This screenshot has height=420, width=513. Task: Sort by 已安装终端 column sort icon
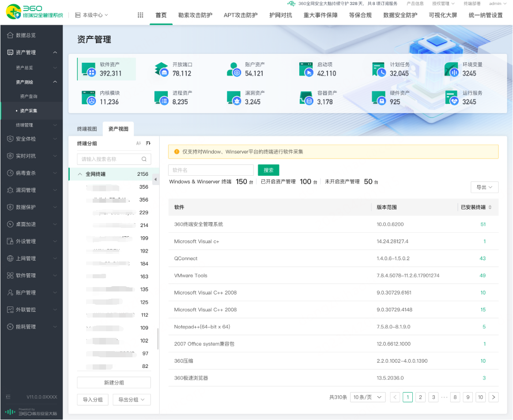tap(490, 207)
